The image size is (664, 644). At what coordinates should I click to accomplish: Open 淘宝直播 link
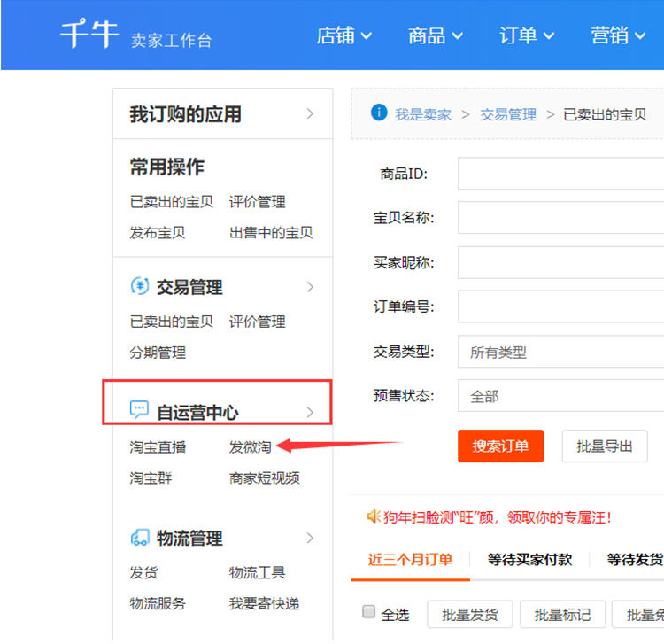tap(158, 447)
